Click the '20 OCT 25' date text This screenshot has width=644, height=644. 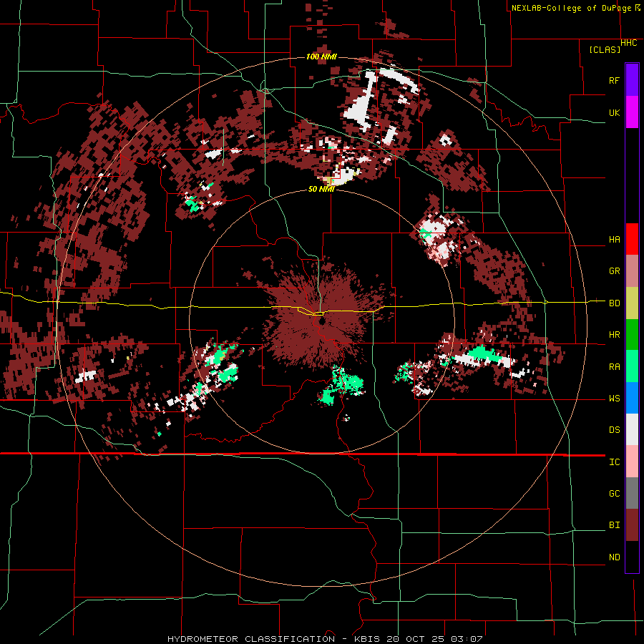(416, 639)
